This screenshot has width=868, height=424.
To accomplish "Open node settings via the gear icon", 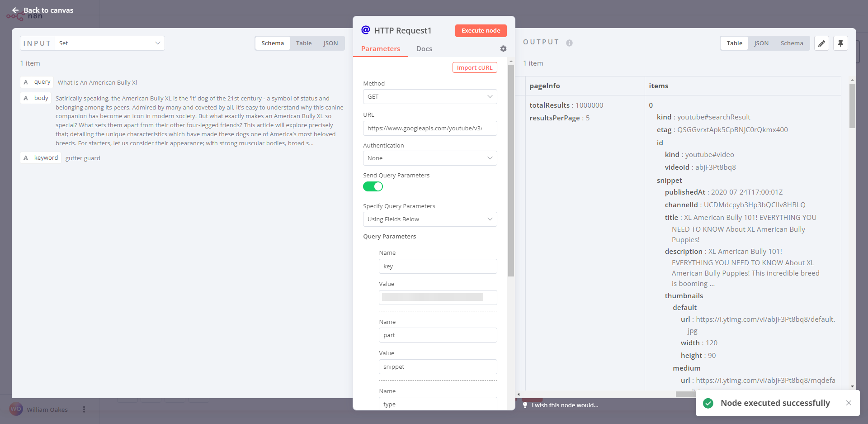I will (x=503, y=49).
